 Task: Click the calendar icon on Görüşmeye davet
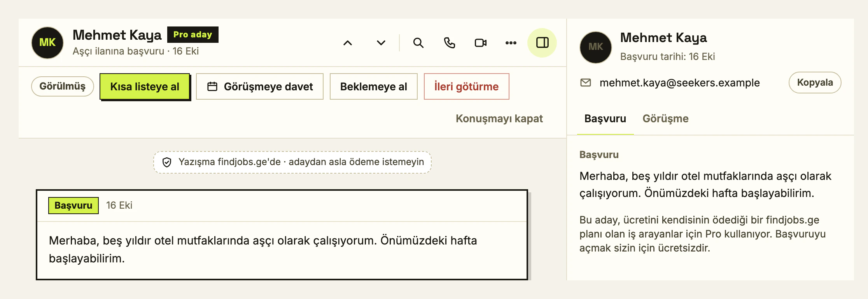pos(212,86)
